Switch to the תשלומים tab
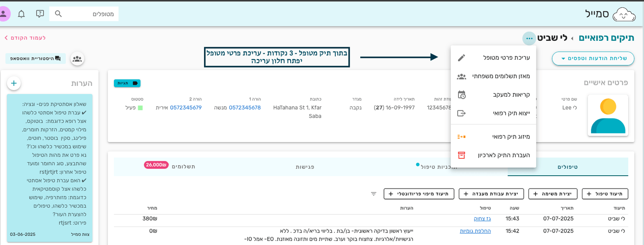The width and height of the screenshot is (644, 245). (x=184, y=167)
